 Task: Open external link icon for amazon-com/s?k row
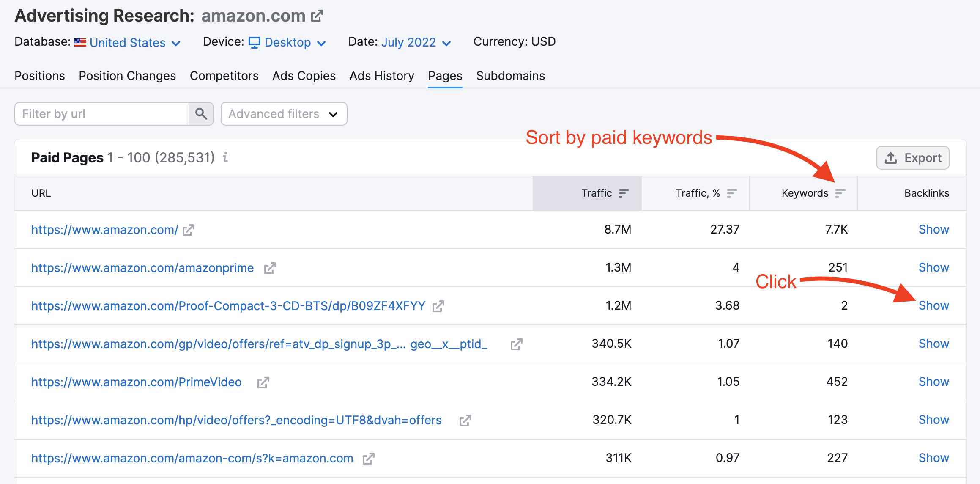pos(368,459)
